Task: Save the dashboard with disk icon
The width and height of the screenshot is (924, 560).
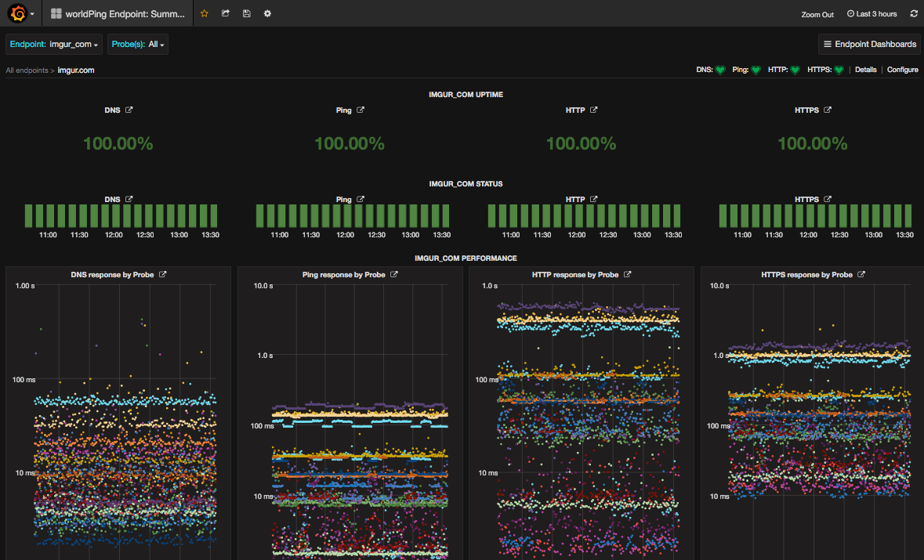Action: 247,13
